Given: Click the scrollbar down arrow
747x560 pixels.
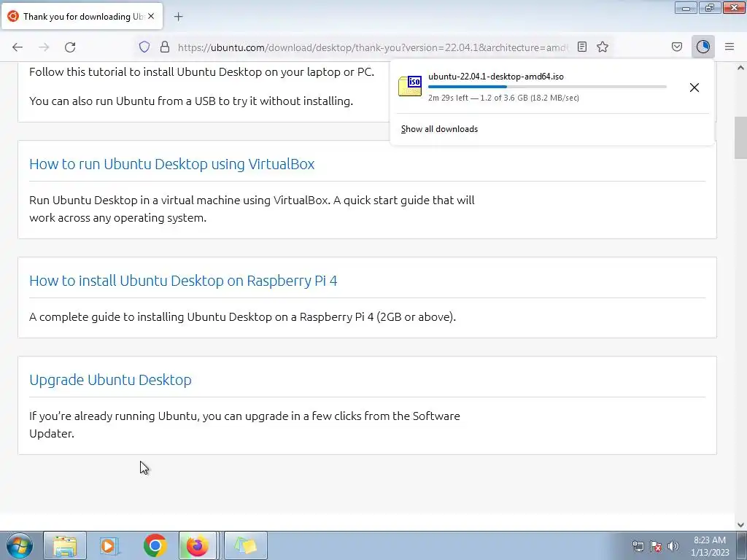Looking at the screenshot, I should [x=740, y=525].
